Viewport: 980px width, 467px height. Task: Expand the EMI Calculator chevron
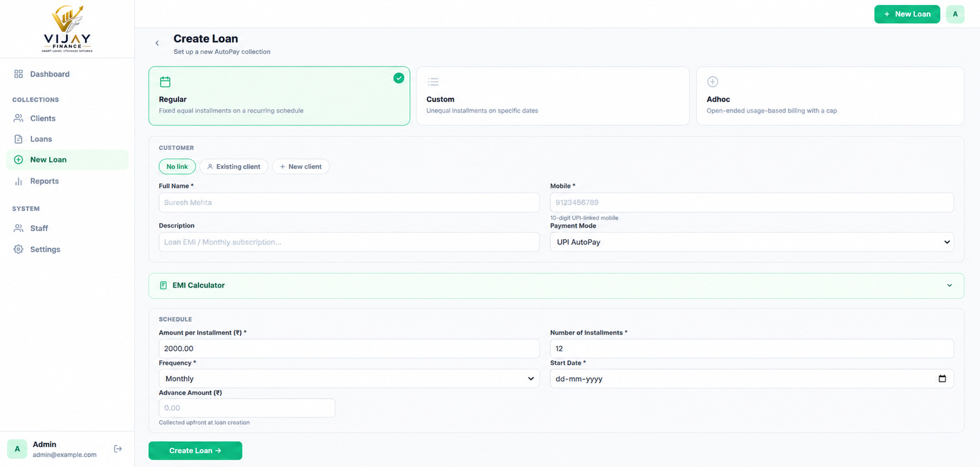click(949, 285)
